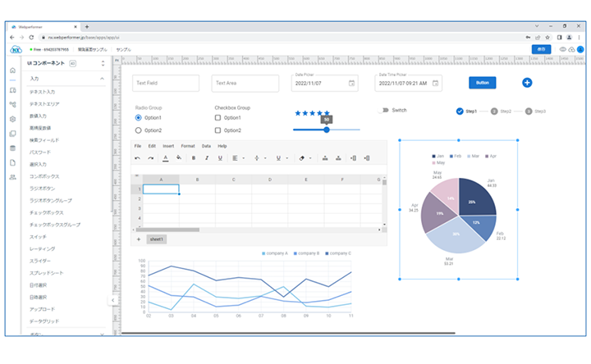Click the undo arrow in spreadsheet toolbar

coord(137,158)
